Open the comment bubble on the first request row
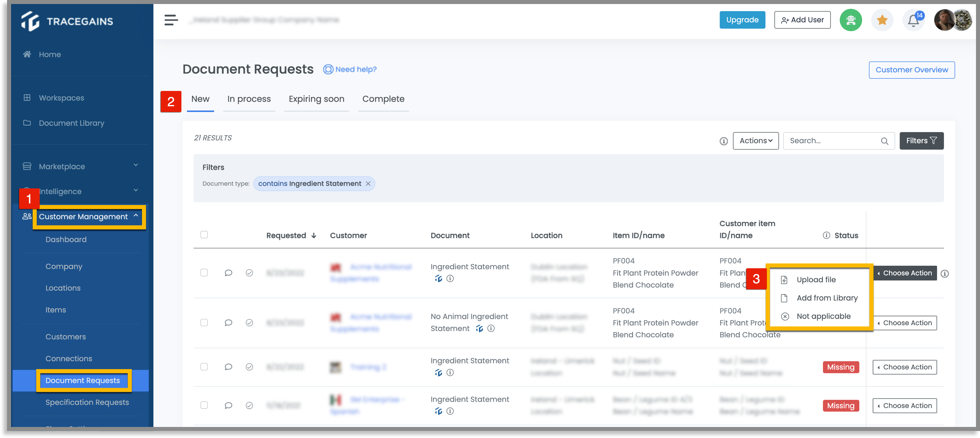Viewport: 980px width, 438px height. [228, 272]
